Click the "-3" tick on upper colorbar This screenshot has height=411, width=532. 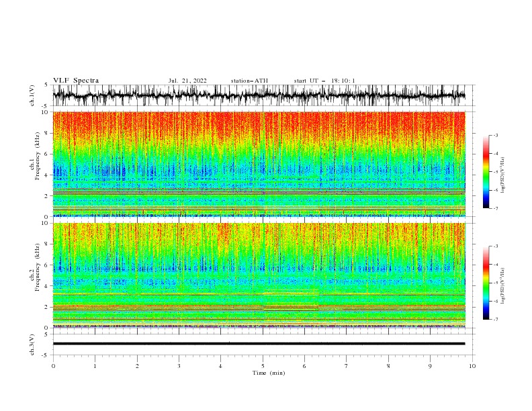click(x=496, y=136)
